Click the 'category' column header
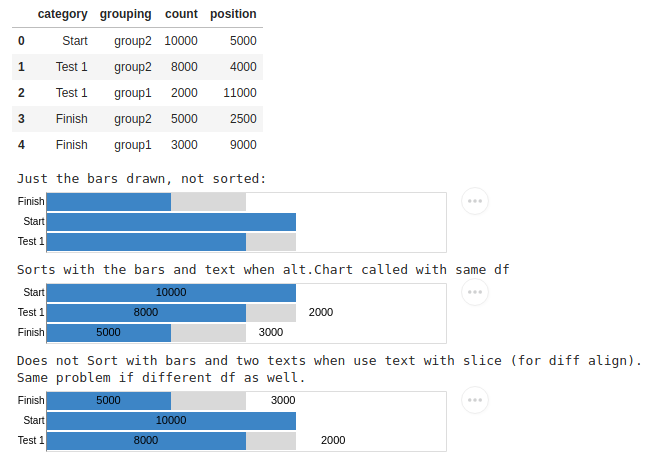Image resolution: width=654 pixels, height=460 pixels. 63,14
